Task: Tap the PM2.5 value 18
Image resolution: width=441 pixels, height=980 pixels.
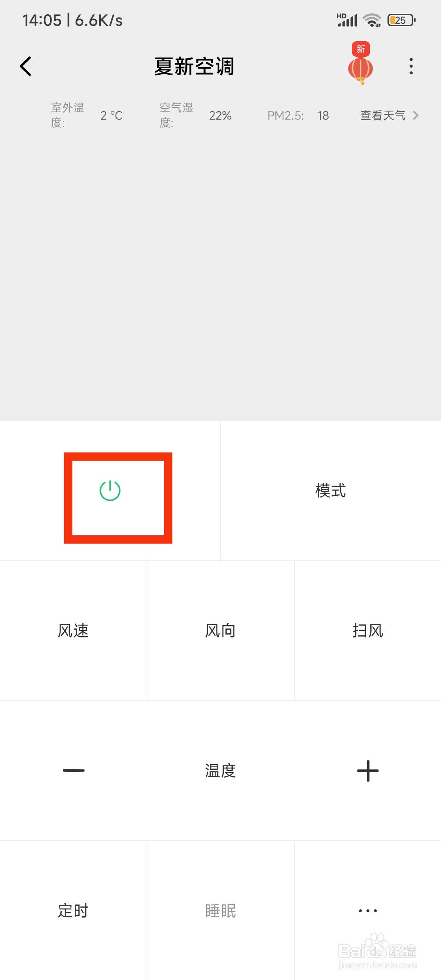Action: point(323,116)
